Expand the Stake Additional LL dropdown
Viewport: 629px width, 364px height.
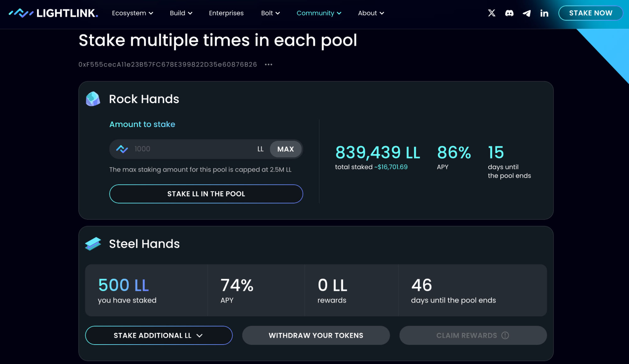(x=159, y=335)
